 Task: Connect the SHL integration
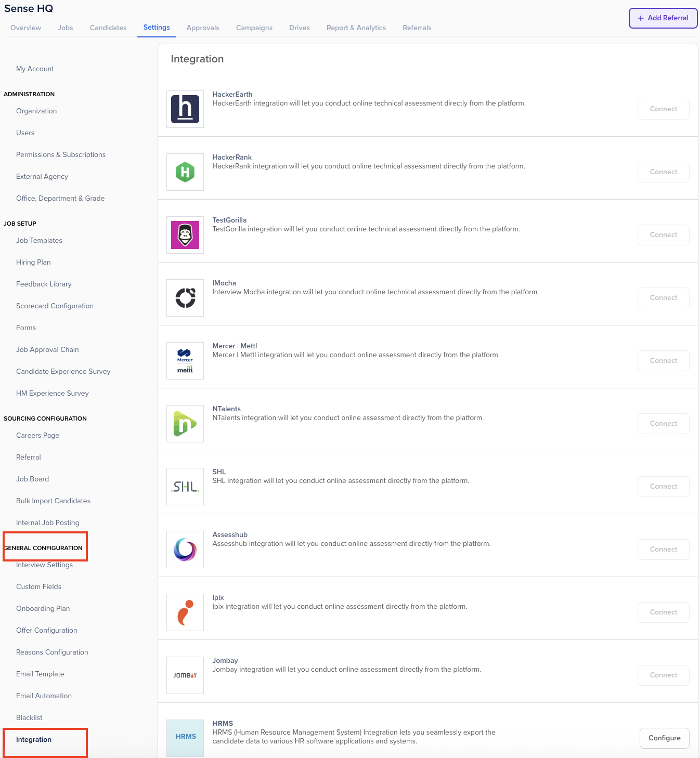click(x=664, y=487)
